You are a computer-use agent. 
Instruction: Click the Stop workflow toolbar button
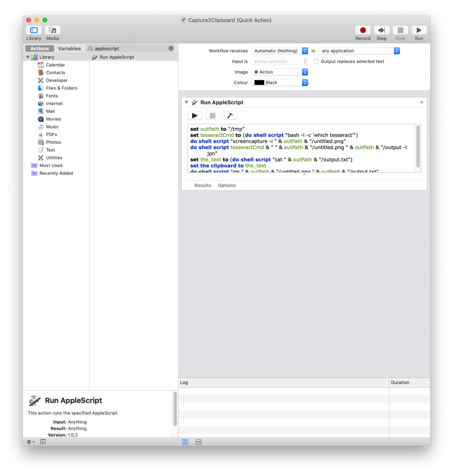pos(400,30)
